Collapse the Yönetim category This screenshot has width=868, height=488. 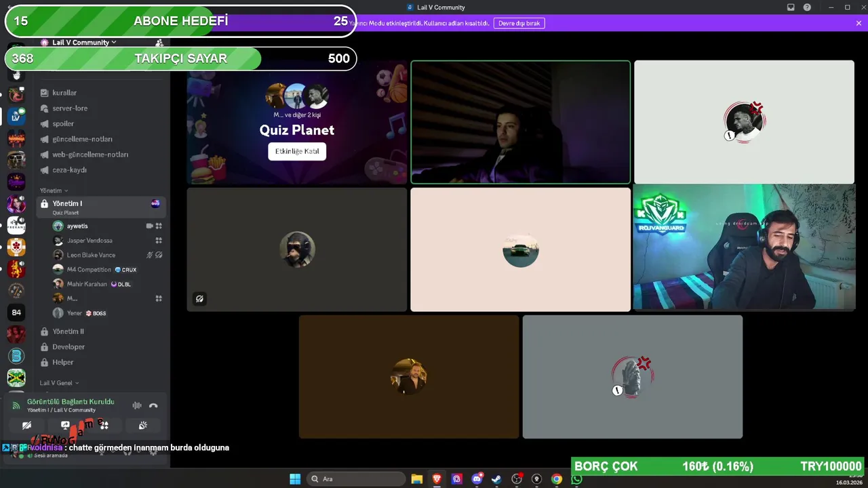point(54,190)
